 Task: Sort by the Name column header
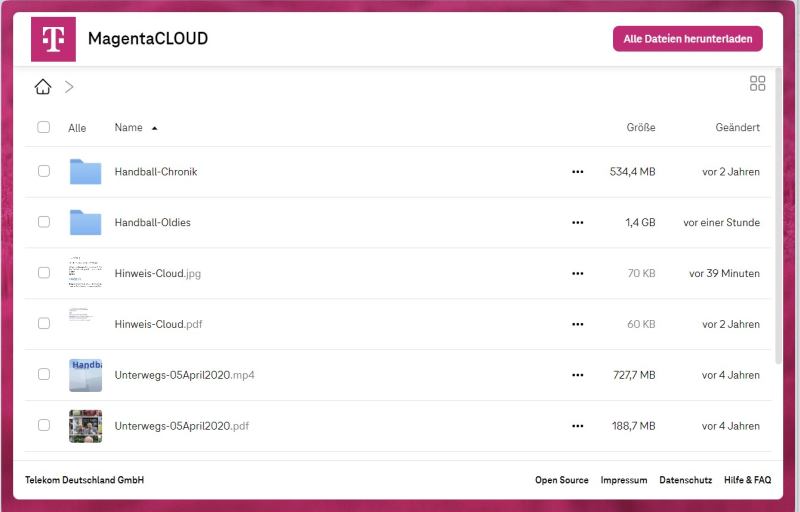[129, 127]
